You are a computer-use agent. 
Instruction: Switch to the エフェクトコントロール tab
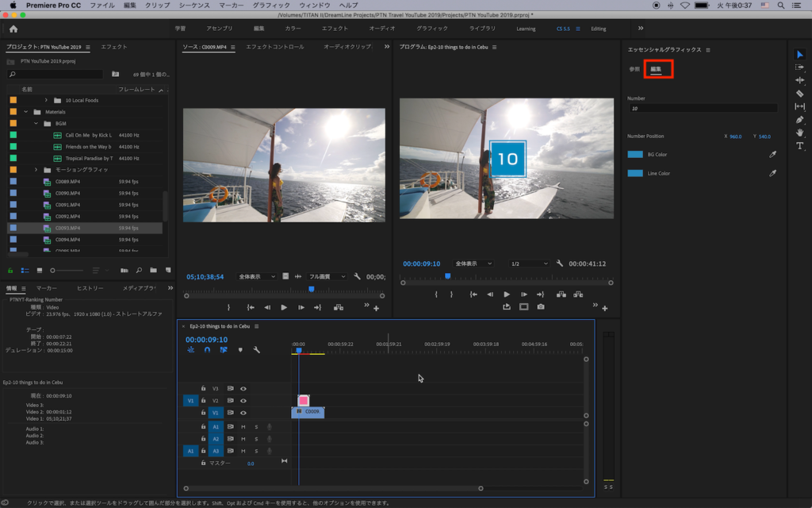coord(274,47)
